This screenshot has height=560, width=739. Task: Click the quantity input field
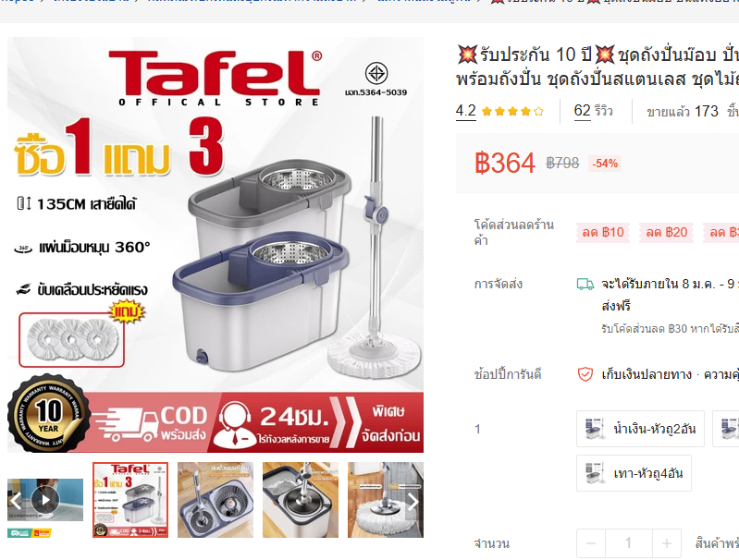click(x=629, y=543)
